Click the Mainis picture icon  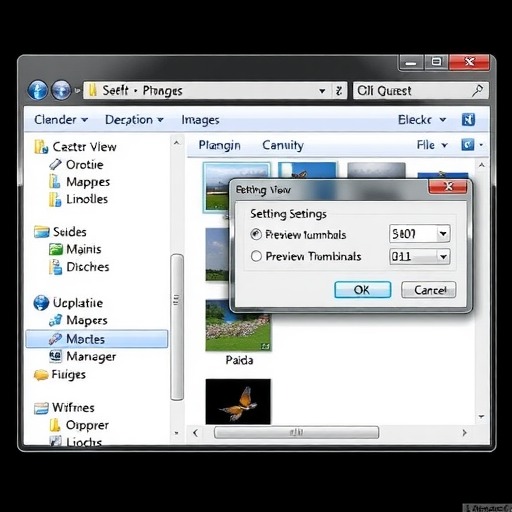56,249
